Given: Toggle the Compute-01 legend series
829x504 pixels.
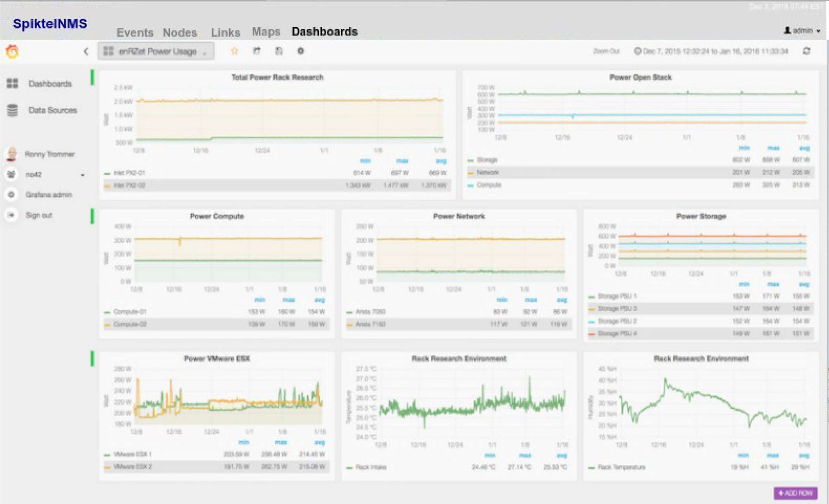Looking at the screenshot, I should click(x=130, y=312).
